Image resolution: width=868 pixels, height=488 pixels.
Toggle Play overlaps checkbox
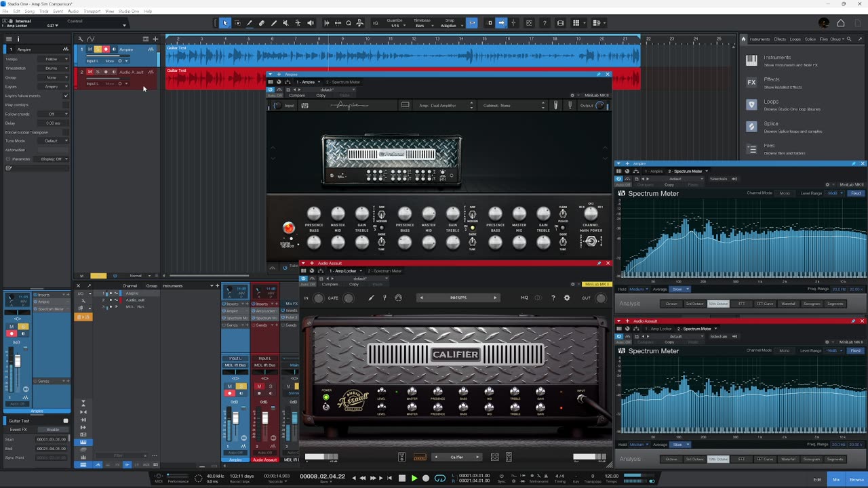(66, 105)
